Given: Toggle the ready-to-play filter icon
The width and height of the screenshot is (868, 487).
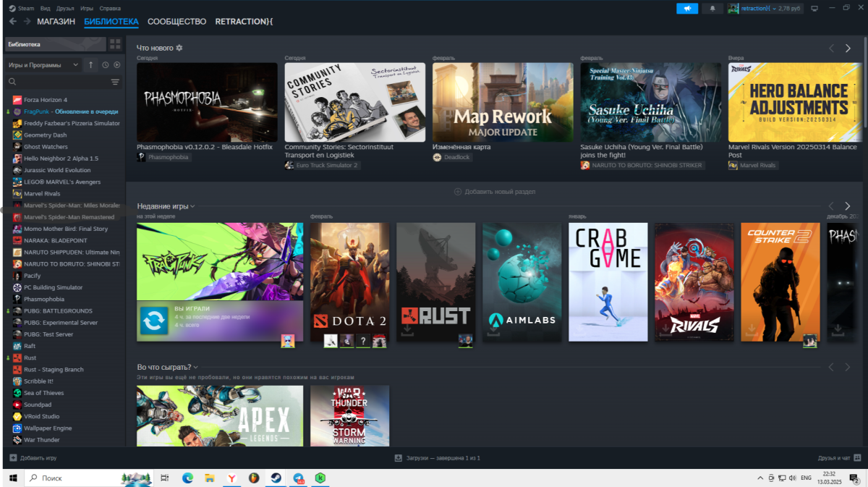Looking at the screenshot, I should [x=116, y=65].
